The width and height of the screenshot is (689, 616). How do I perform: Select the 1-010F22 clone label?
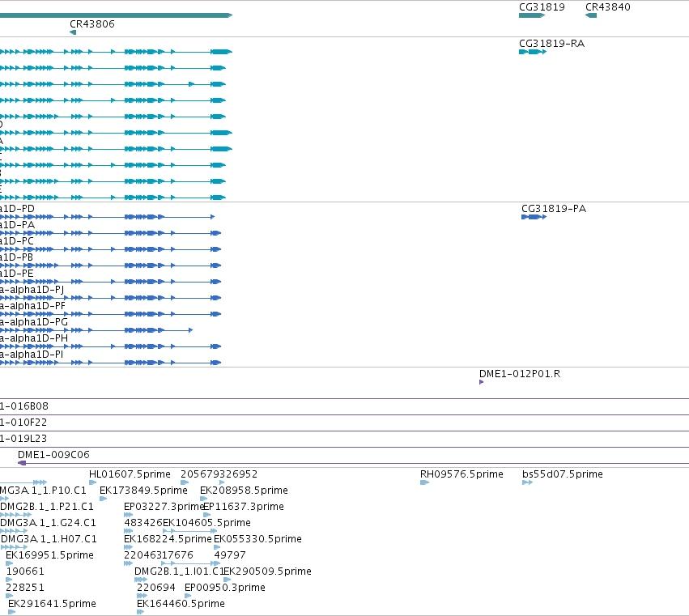pos(23,423)
